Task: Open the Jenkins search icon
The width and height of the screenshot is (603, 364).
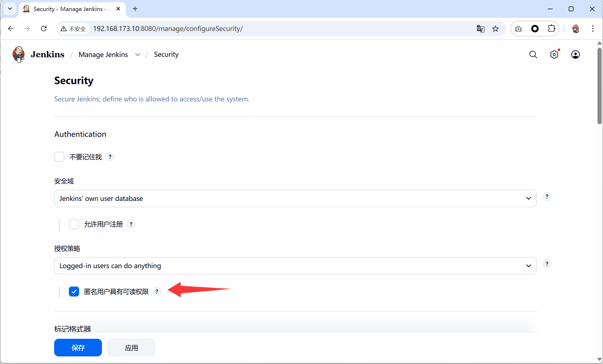Action: coord(533,55)
